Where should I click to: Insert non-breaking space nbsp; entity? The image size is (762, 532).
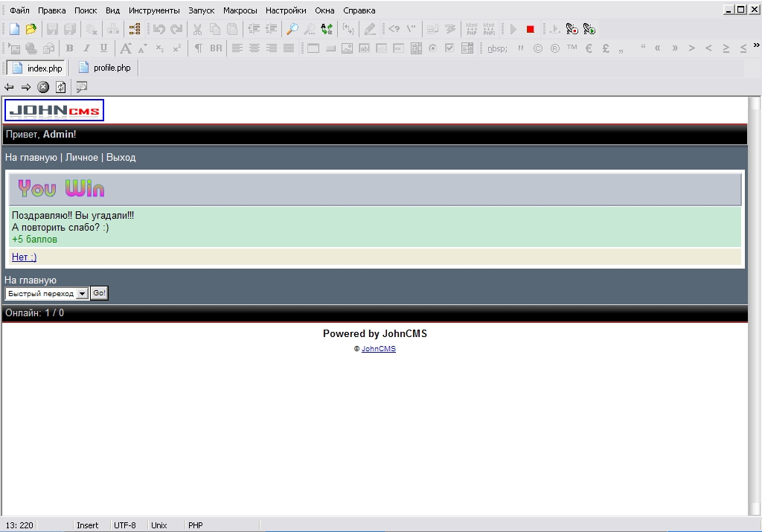pos(497,48)
